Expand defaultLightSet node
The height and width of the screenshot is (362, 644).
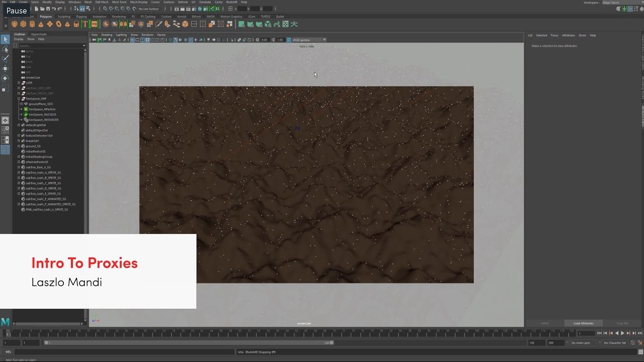19,125
